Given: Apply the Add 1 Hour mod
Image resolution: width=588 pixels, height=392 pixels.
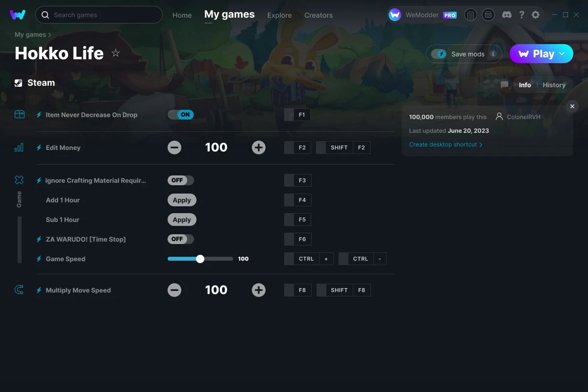Looking at the screenshot, I should pyautogui.click(x=182, y=200).
